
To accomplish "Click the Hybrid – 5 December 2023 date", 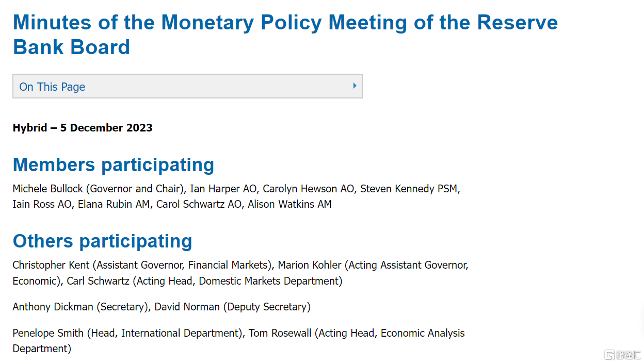I will pos(83,128).
